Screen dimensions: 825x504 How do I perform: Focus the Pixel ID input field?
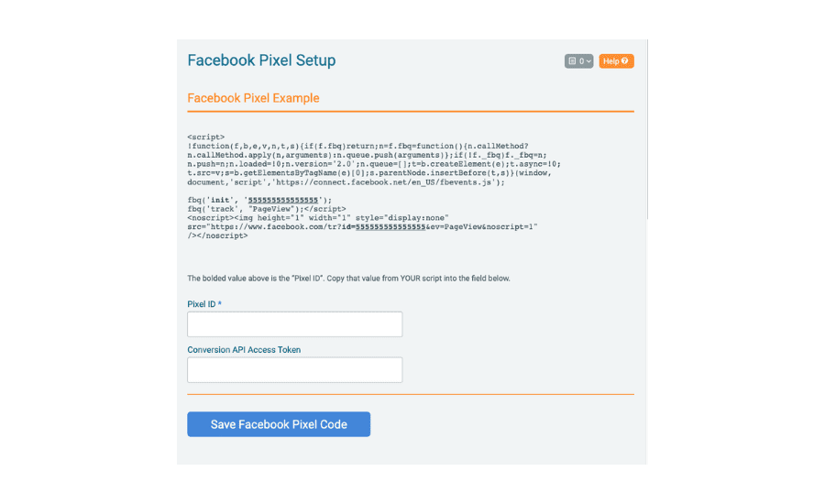coord(294,324)
